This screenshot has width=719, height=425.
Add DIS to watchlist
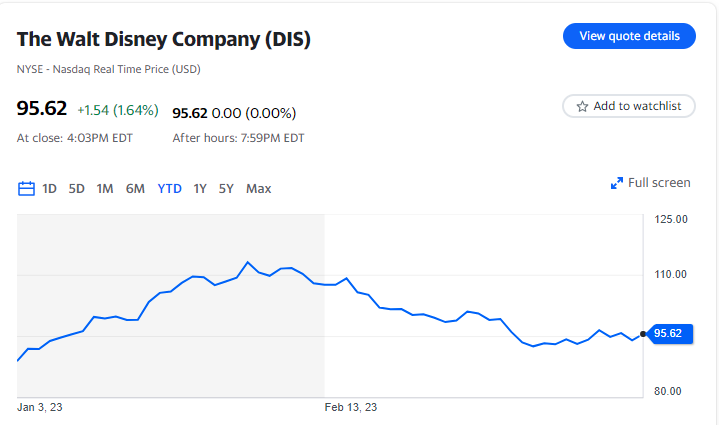coord(629,106)
